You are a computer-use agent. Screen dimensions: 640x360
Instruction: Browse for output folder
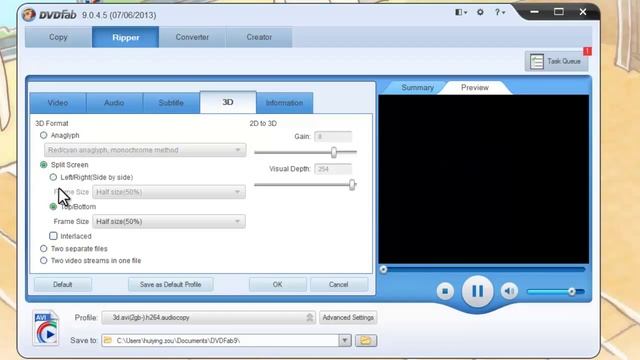point(366,340)
